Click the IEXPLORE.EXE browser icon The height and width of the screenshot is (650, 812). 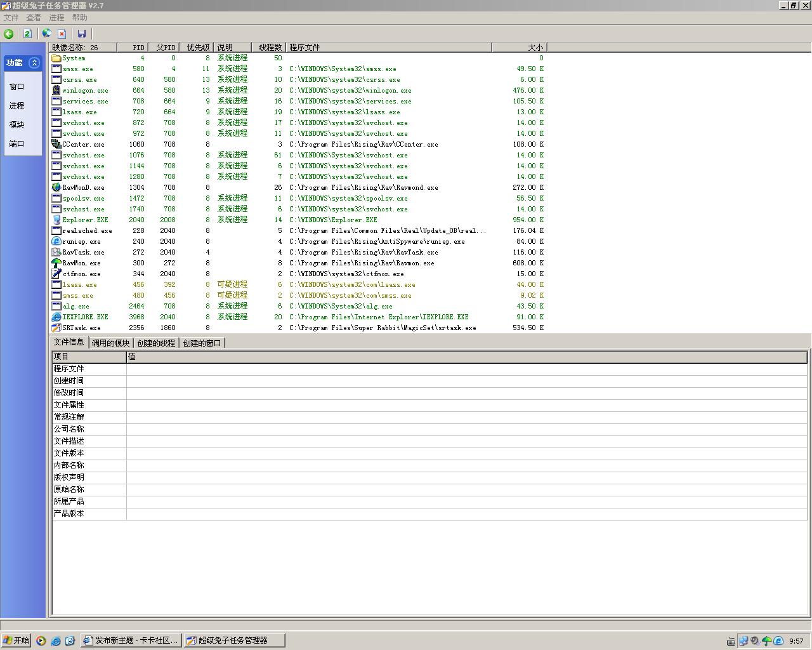click(x=56, y=317)
